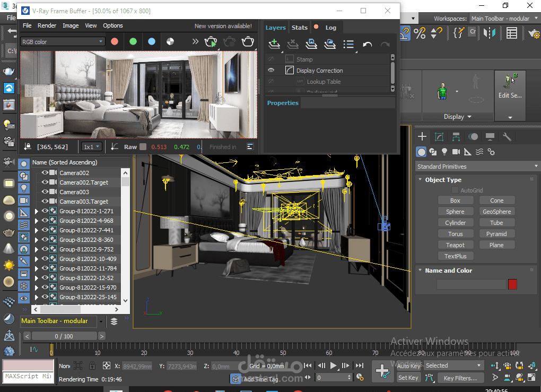Click the Mirror tool in main toolbar
This screenshot has height=392, width=541.
click(x=490, y=33)
